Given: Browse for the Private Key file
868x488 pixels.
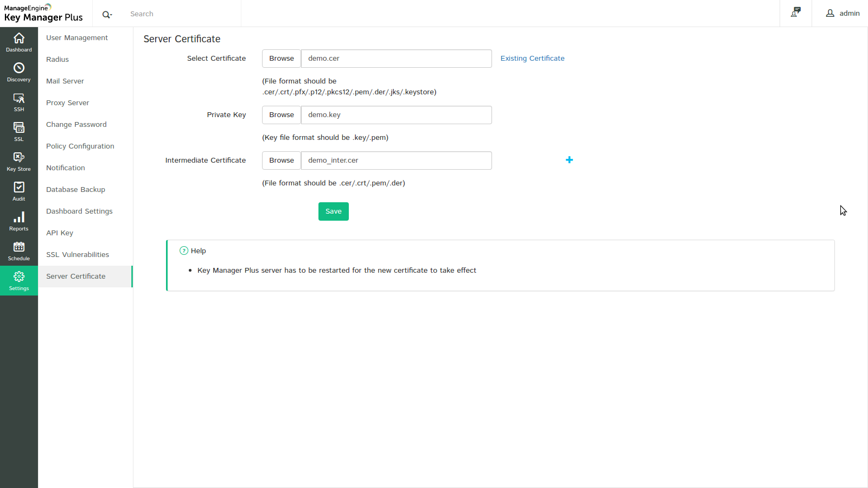Looking at the screenshot, I should [x=282, y=115].
